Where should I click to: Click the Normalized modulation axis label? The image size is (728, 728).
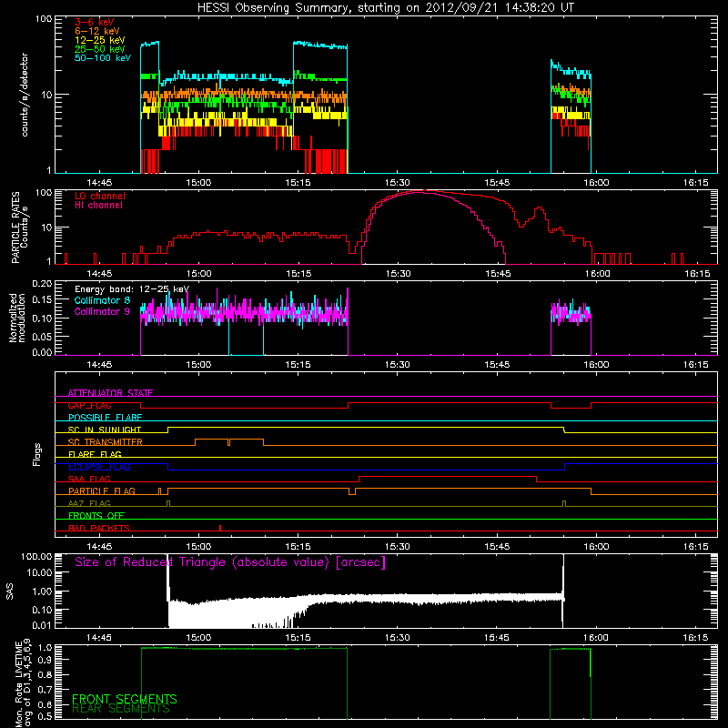tap(17, 318)
